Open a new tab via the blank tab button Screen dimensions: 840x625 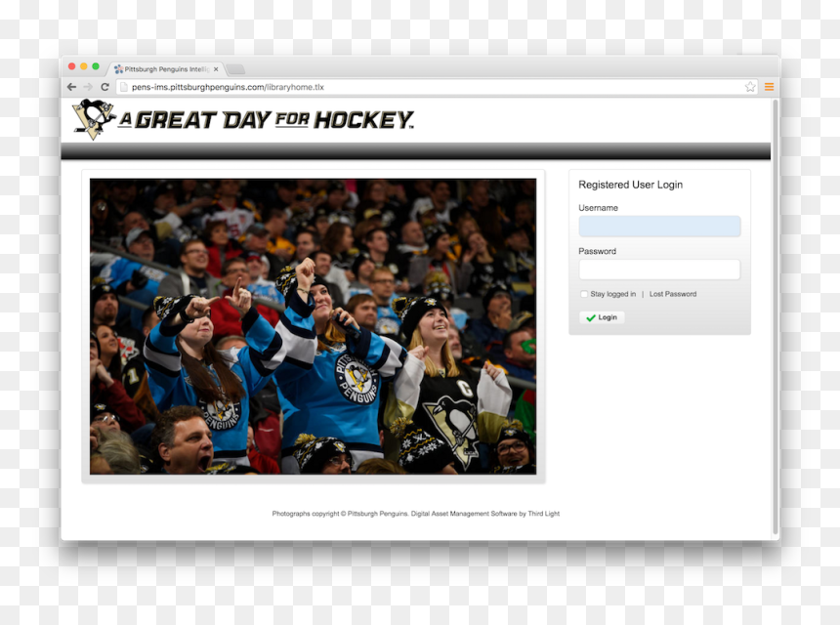(x=235, y=69)
